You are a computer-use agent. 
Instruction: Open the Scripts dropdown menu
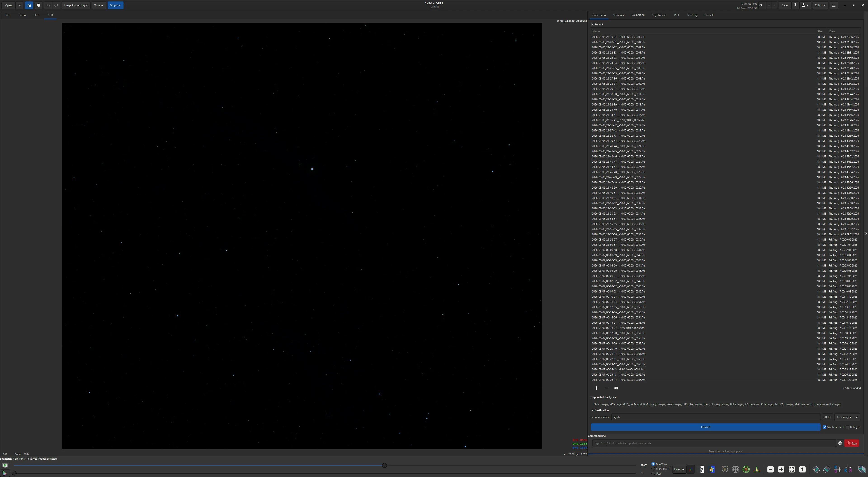(115, 5)
